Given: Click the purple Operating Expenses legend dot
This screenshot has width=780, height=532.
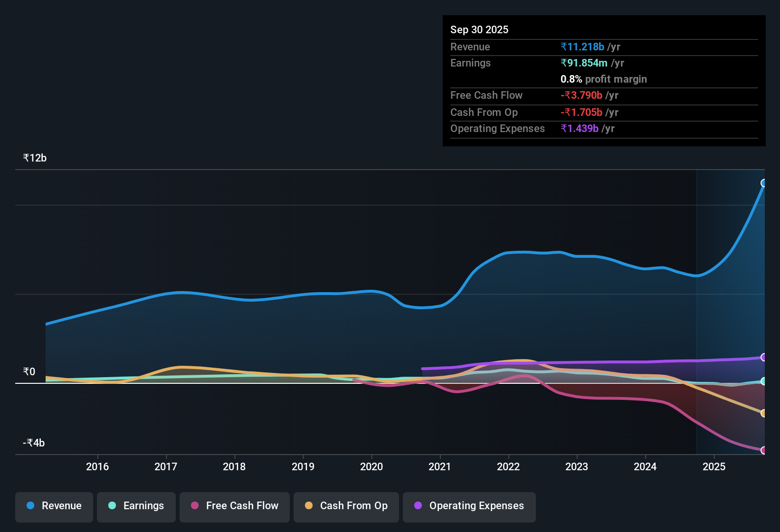Looking at the screenshot, I should pos(418,506).
